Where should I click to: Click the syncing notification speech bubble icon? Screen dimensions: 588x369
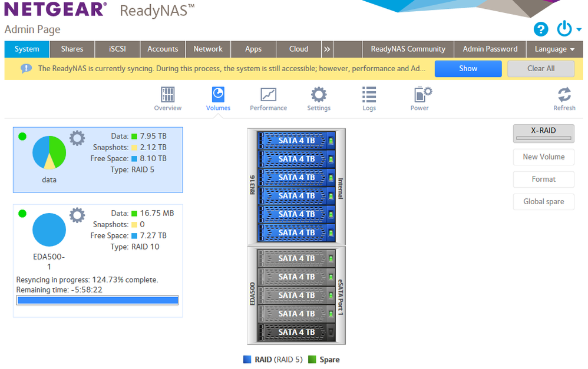(26, 68)
